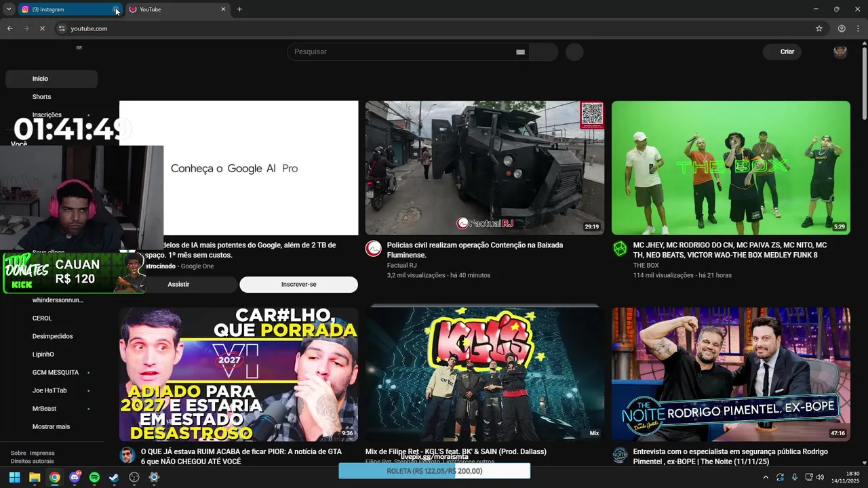Select Início in the YouTube sidebar
Screen dimensions: 868x488
52,79
